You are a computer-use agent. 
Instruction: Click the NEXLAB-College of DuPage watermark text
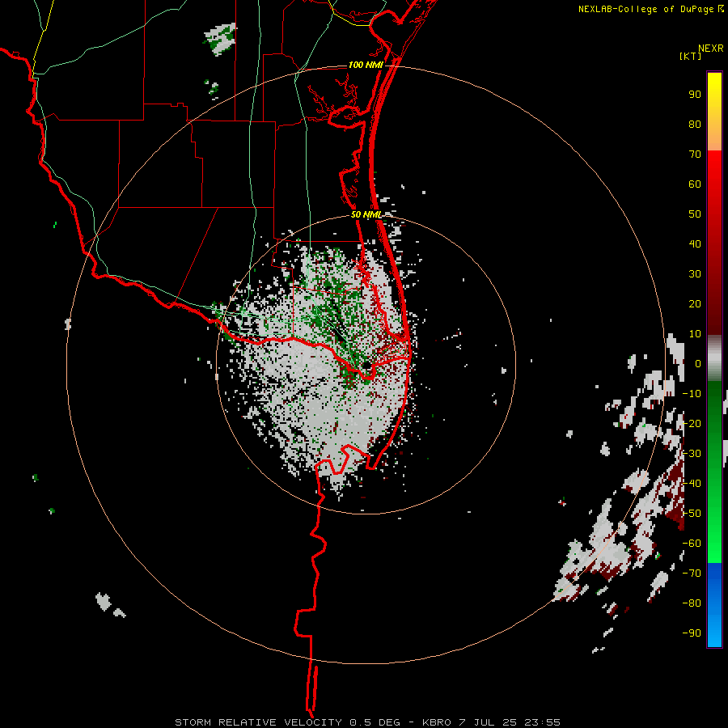point(650,9)
